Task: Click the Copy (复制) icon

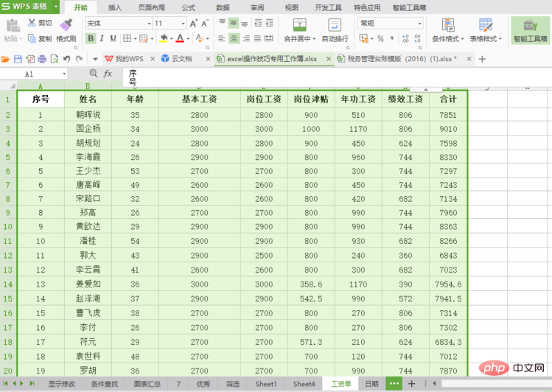Action: pos(32,38)
